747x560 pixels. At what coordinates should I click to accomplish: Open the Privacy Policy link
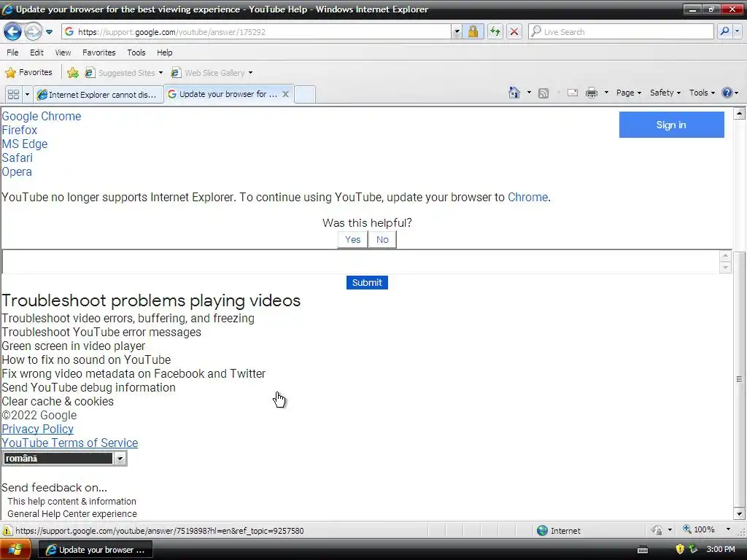click(x=38, y=429)
